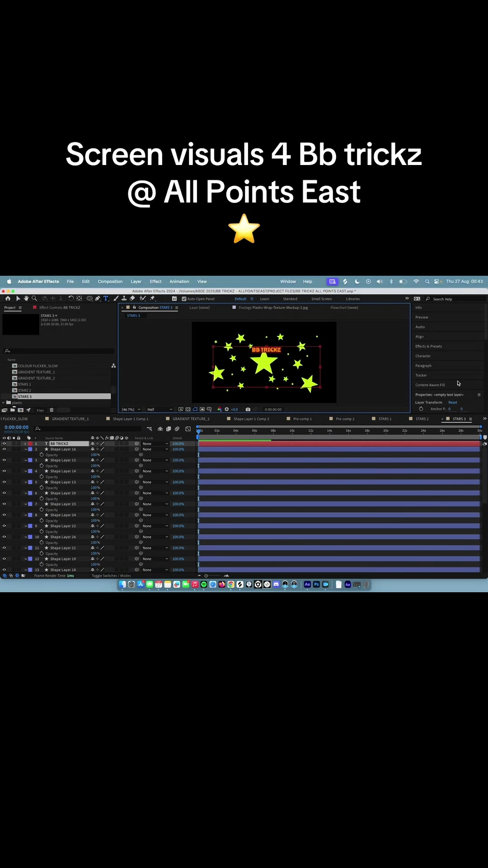The image size is (488, 868).
Task: Hide Shape Layer 16 visibility eye
Action: tap(4, 449)
